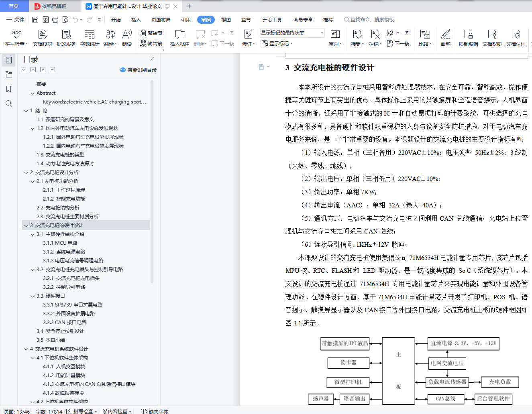Click the outline panel vertical scrollbar
This screenshot has height=414, width=532.
(152, 181)
